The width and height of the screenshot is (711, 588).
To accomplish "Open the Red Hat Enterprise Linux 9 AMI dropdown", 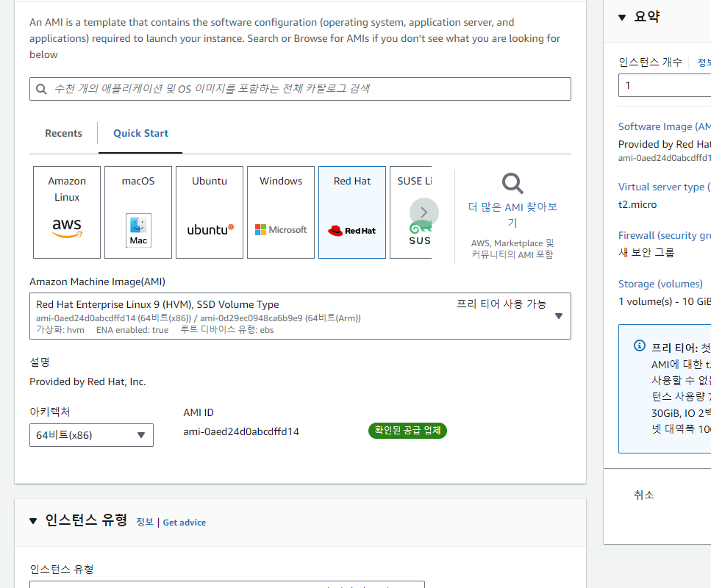I will (x=300, y=316).
